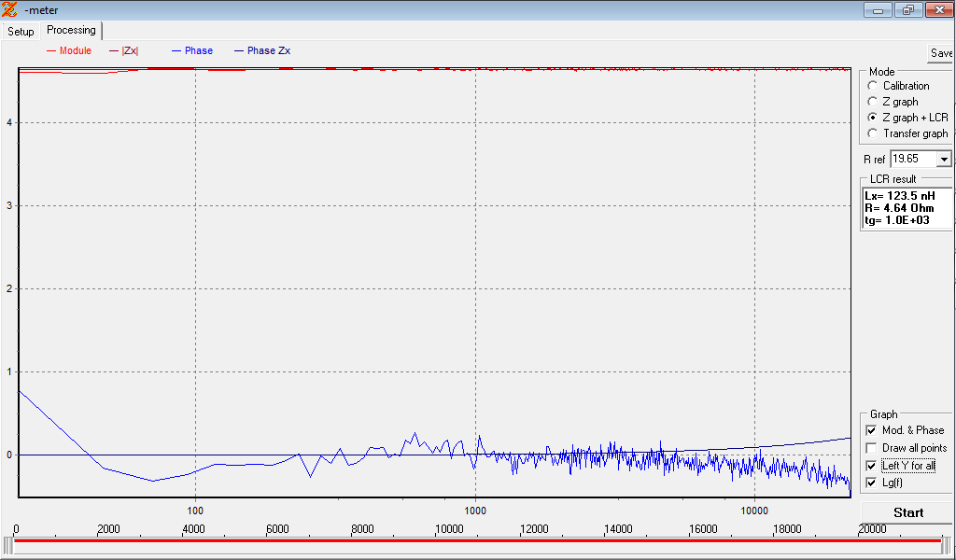Toggle the Lg(f) logarithmic checkbox
This screenshot has height=560, width=956.
(871, 483)
